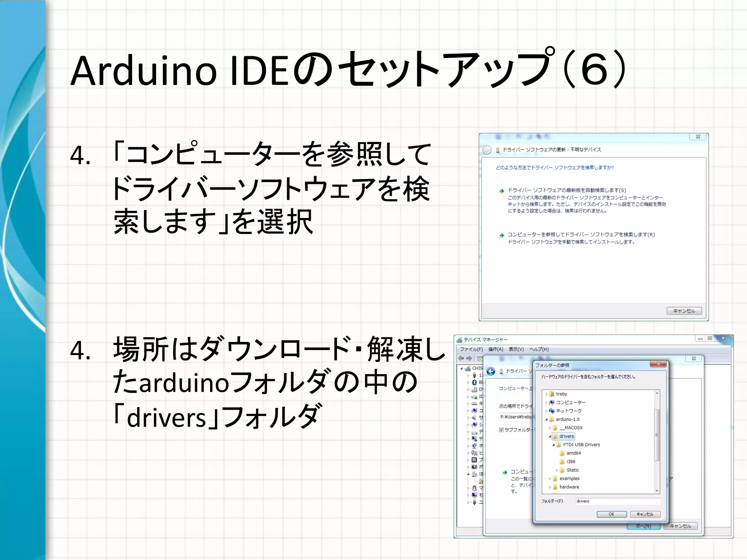Click folder tree scrollbar thumb

click(657, 435)
